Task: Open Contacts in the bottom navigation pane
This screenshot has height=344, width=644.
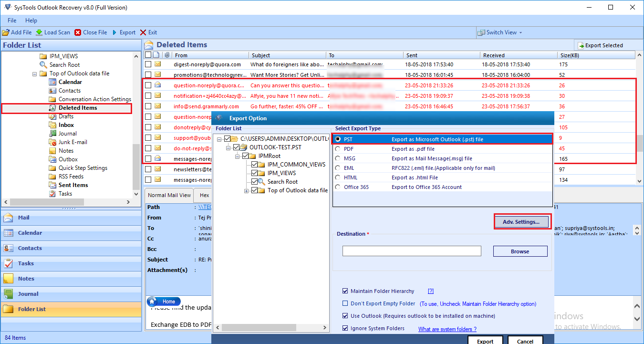Action: pyautogui.click(x=30, y=248)
